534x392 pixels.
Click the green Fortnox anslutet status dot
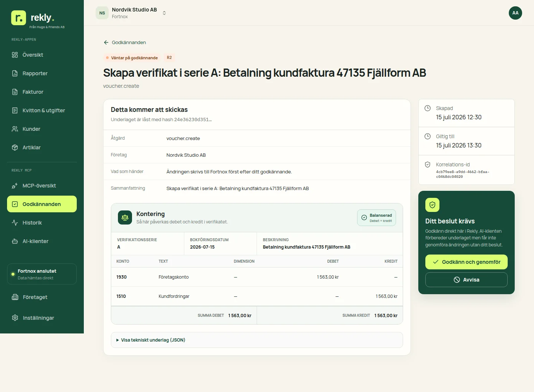click(13, 274)
